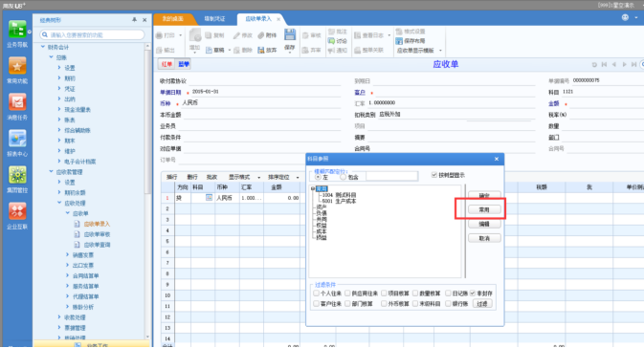The width and height of the screenshot is (644, 348).
Task: Click the 过滤 filter button
Action: coord(482,304)
